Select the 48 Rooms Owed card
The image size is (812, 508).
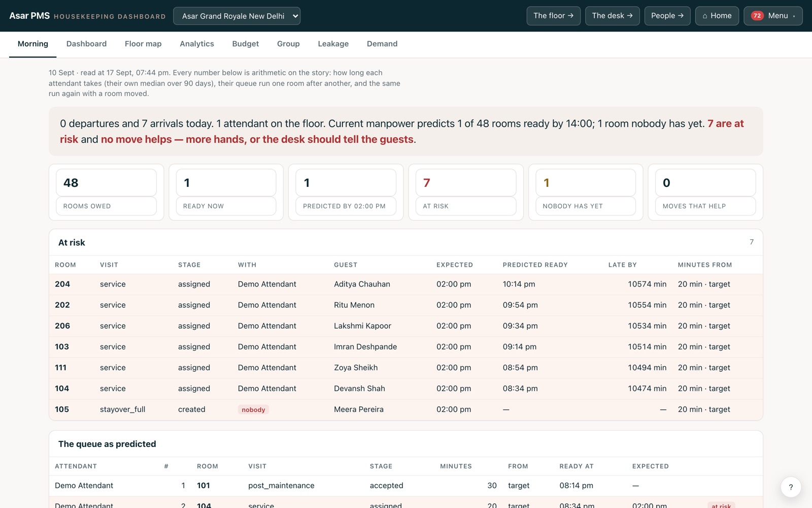106,192
